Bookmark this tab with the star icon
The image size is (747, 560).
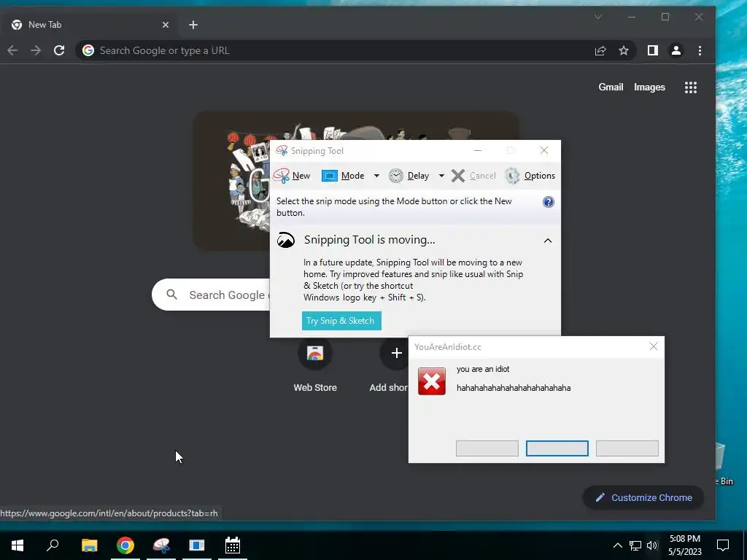point(624,50)
